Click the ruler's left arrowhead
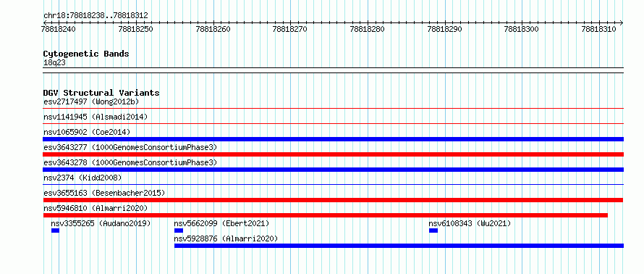The height and width of the screenshot is (274, 644). pyautogui.click(x=45, y=22)
